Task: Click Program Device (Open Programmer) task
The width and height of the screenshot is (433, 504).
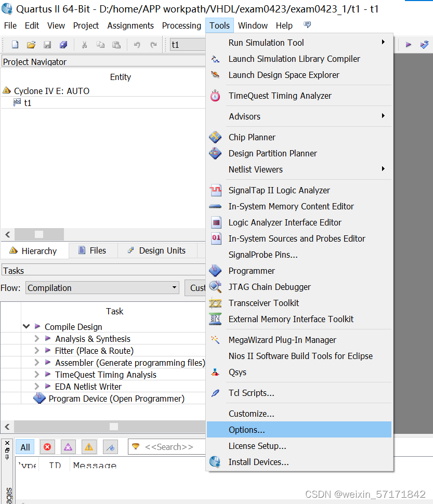Action: click(116, 399)
